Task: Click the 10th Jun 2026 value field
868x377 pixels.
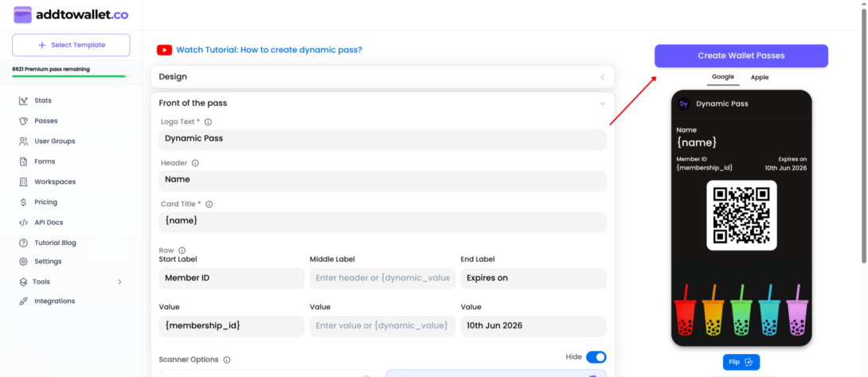Action: (534, 326)
